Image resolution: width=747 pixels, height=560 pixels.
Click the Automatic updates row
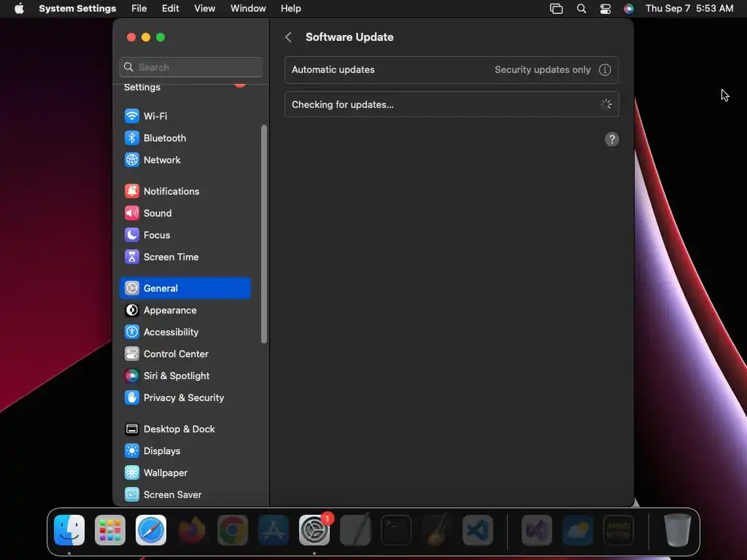(452, 70)
